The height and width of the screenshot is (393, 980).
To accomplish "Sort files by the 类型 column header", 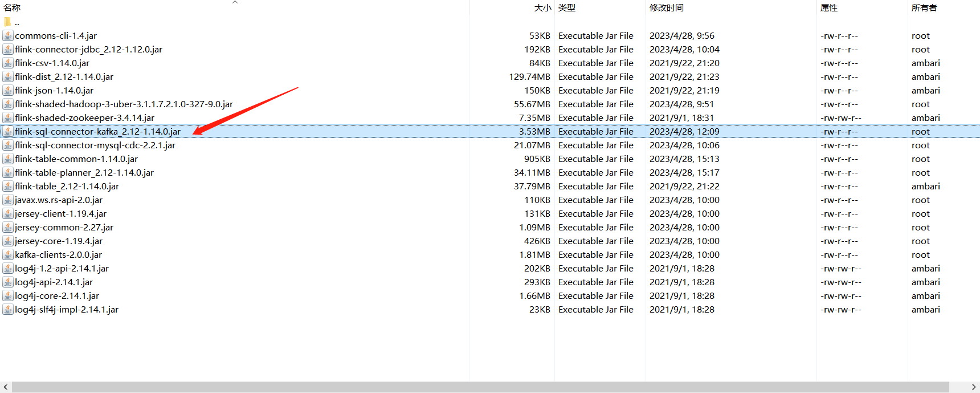I will pos(567,7).
